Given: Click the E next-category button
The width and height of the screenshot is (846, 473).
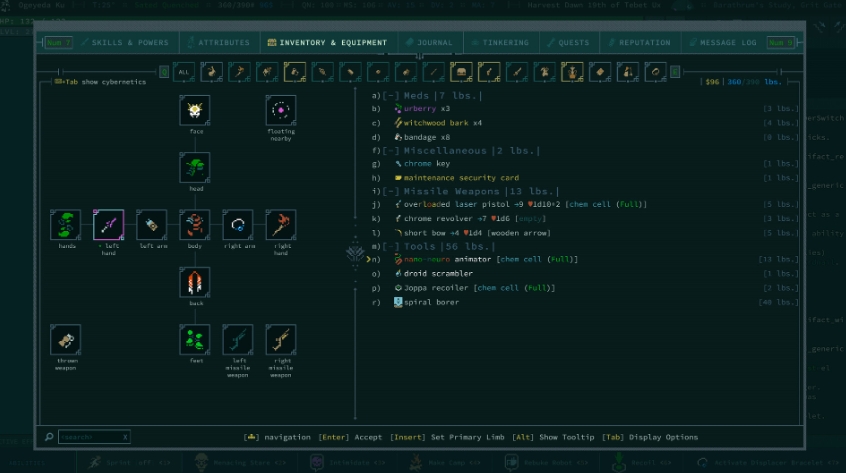Looking at the screenshot, I should coord(674,72).
